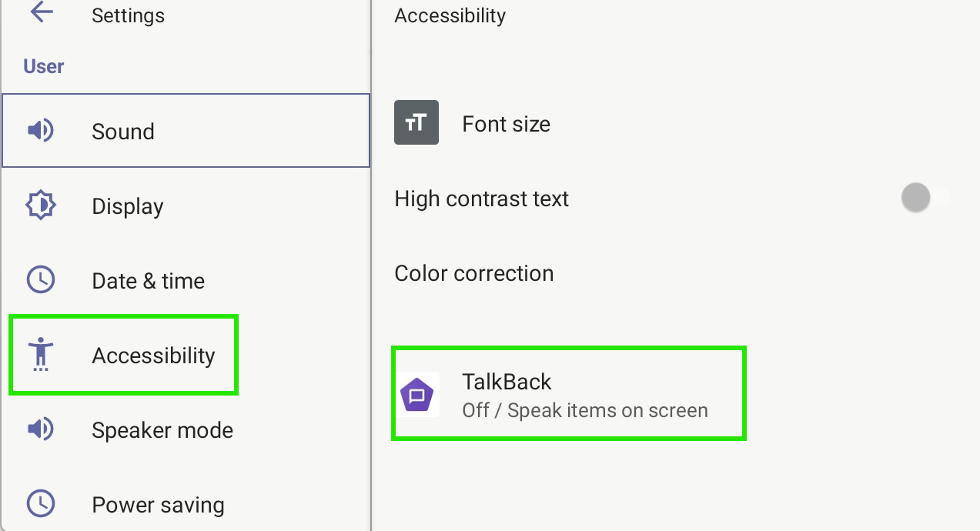Click the Sound speaker icon

click(x=40, y=131)
